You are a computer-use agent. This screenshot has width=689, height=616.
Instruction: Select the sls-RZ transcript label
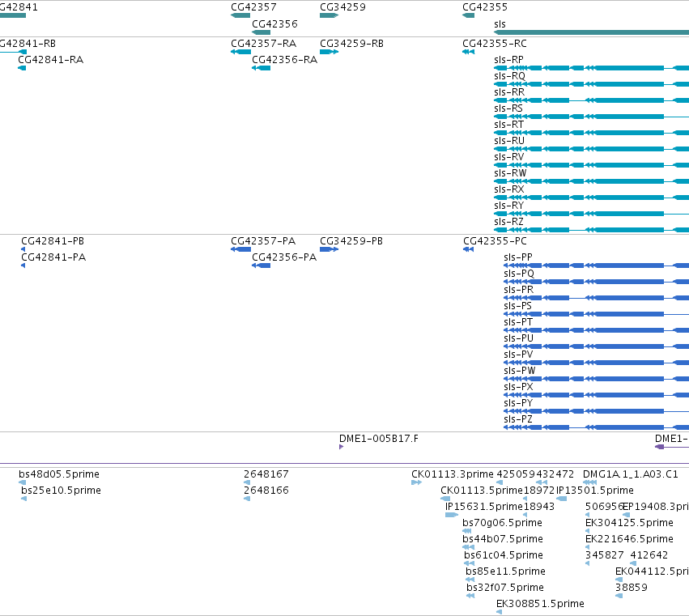(508, 222)
